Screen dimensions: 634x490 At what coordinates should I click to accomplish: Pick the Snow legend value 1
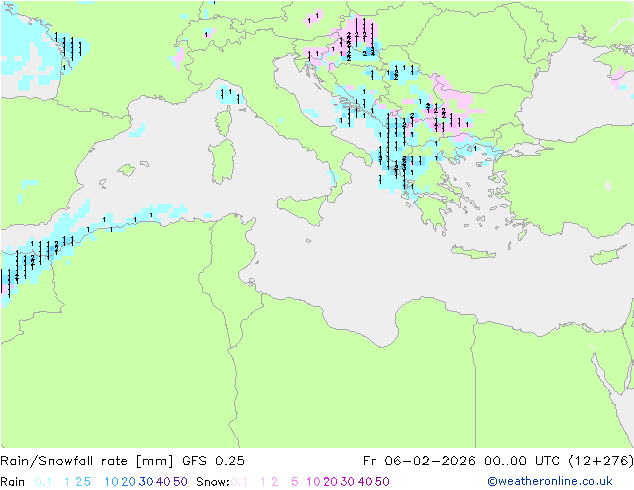(x=263, y=482)
